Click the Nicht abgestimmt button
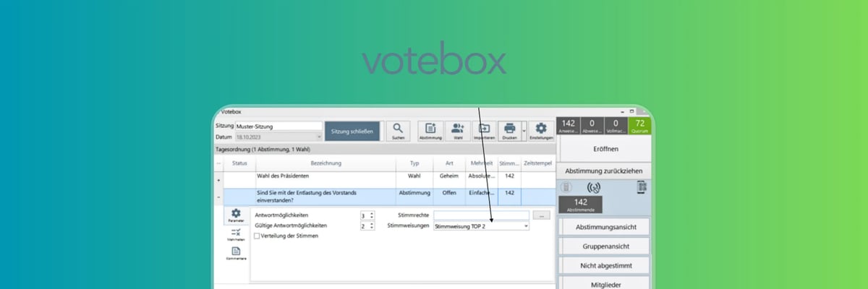The image size is (868, 289). click(x=605, y=266)
